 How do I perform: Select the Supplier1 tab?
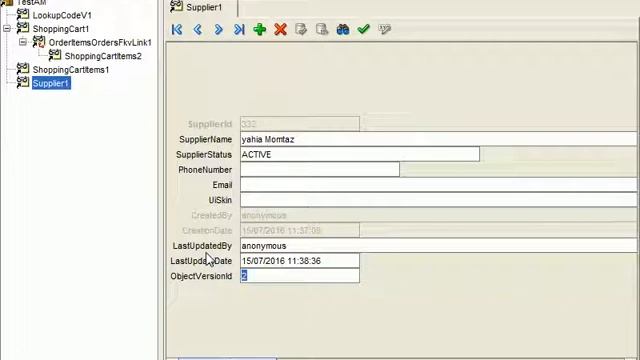tap(203, 7)
